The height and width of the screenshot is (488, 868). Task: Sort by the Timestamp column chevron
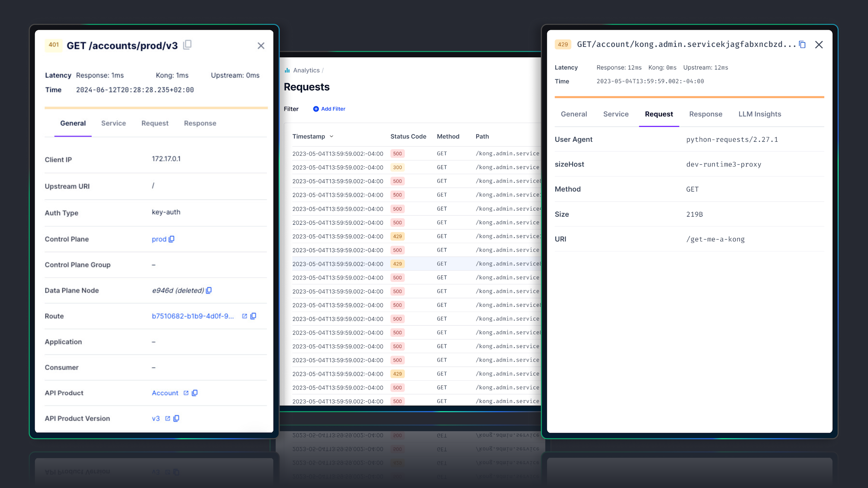332,136
